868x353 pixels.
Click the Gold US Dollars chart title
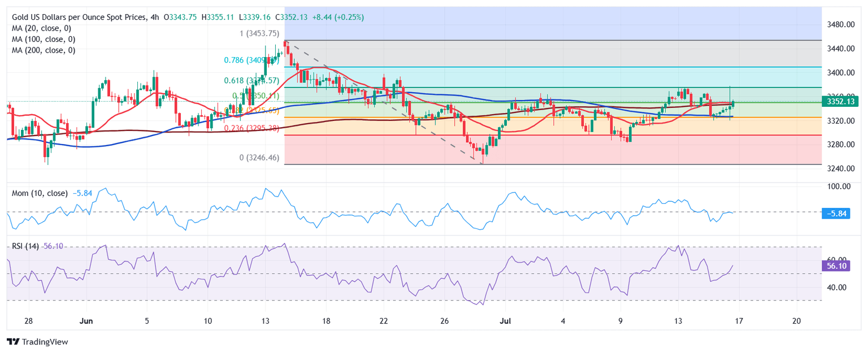point(79,18)
